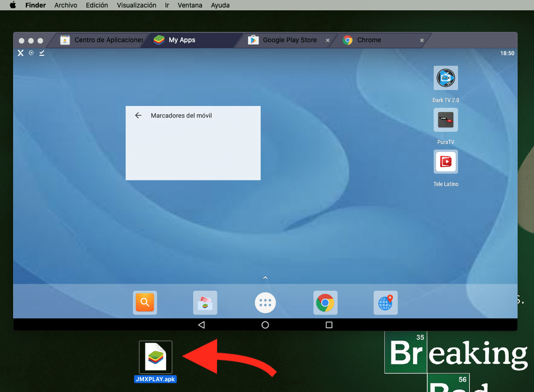Open the Dark TV 2.0 app

445,78
